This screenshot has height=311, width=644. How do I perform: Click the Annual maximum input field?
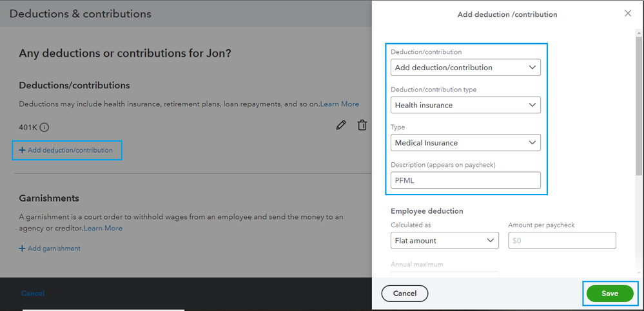[x=444, y=274]
